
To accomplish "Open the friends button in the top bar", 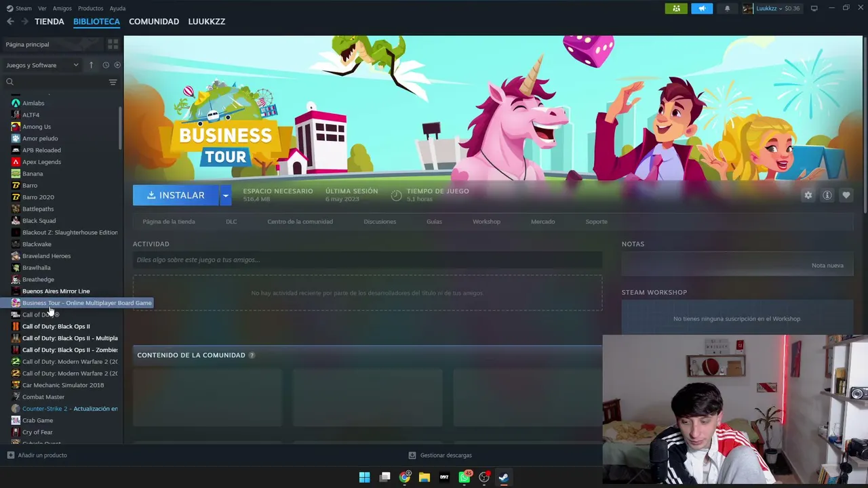I will pyautogui.click(x=676, y=8).
